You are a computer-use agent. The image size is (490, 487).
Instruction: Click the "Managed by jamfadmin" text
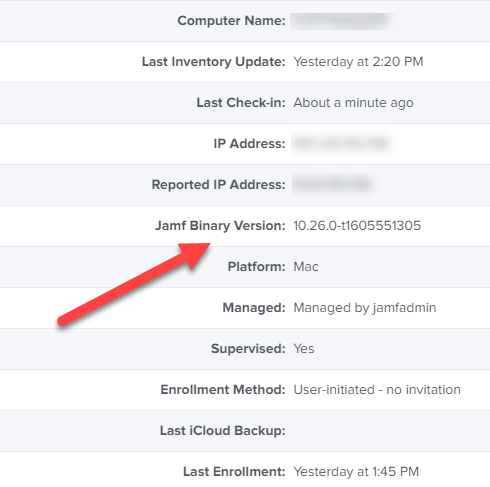click(365, 308)
